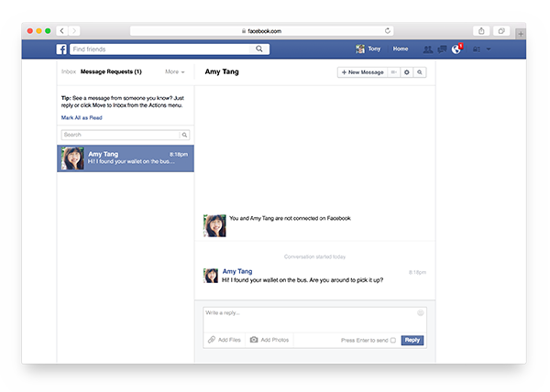Image resolution: width=550 pixels, height=392 pixels.
Task: Open Privacy Shortcuts lock icon
Action: (477, 49)
